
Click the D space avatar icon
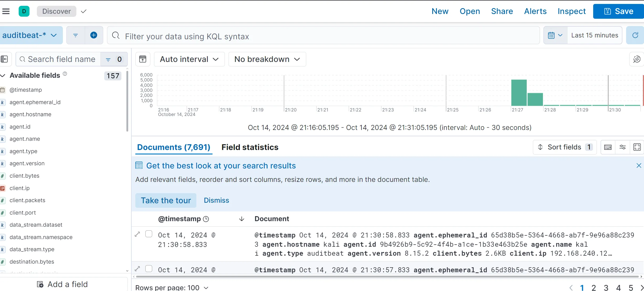[x=24, y=11]
